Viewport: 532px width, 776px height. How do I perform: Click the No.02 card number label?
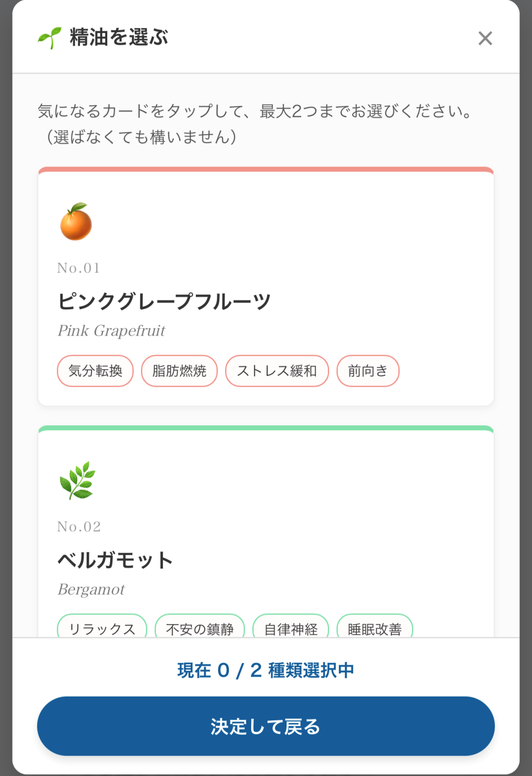pos(79,527)
